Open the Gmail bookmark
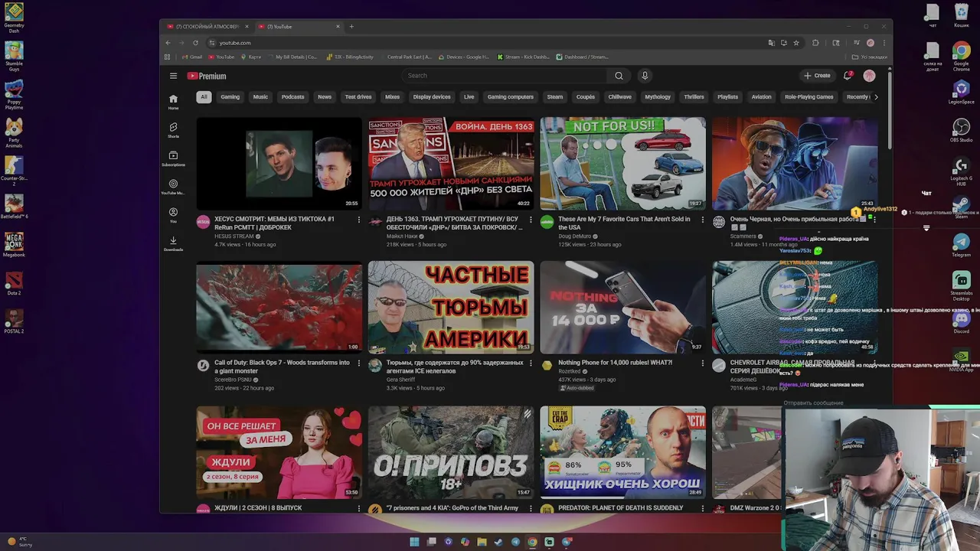Screen dimensions: 980x551 tap(194, 57)
